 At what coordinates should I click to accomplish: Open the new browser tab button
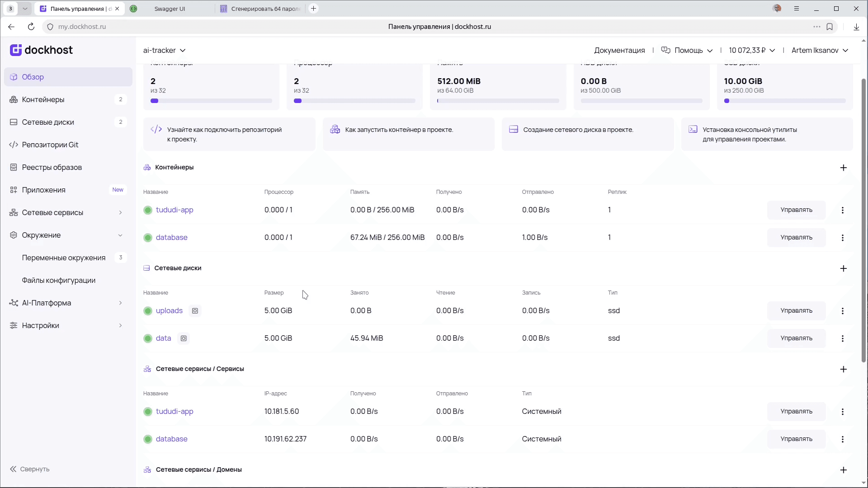[313, 9]
